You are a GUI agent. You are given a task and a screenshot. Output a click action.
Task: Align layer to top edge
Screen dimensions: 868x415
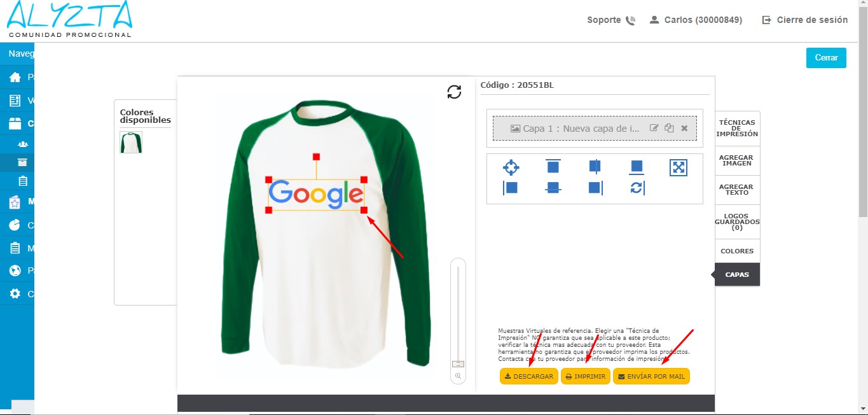[553, 167]
